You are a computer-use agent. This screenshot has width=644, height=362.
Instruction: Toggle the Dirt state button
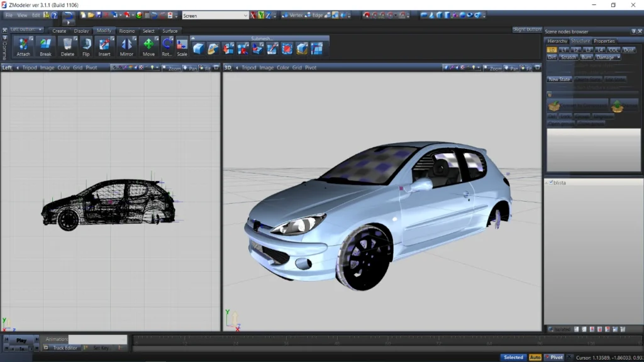[552, 57]
